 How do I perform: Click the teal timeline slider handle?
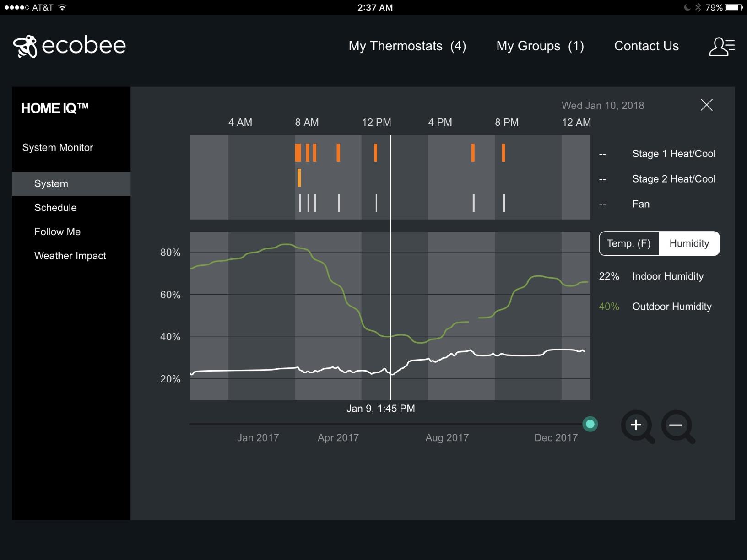[590, 424]
